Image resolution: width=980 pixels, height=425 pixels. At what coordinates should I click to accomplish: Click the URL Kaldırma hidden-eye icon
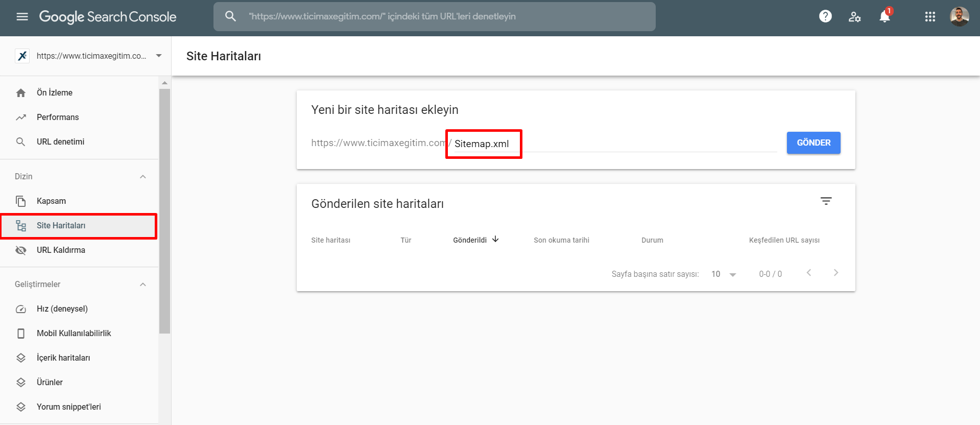pyautogui.click(x=21, y=250)
